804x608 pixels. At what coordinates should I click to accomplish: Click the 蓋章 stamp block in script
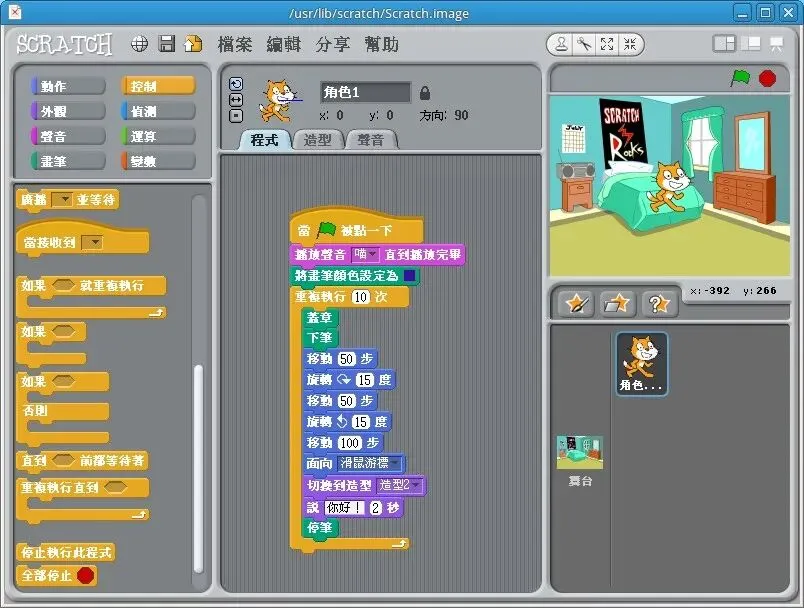320,318
